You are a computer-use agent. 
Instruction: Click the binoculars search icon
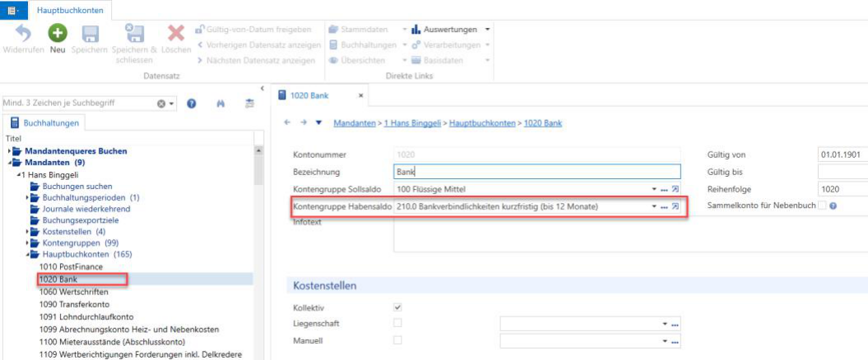[x=220, y=104]
